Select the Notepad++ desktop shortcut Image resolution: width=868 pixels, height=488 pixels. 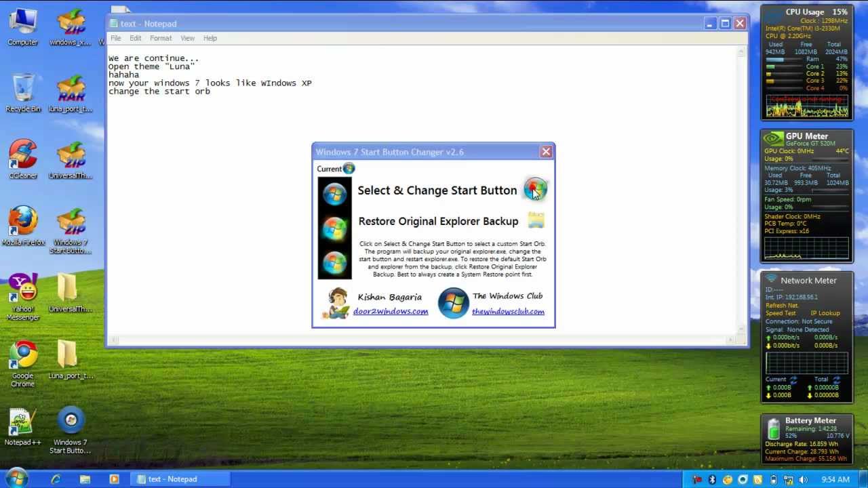[x=23, y=427]
